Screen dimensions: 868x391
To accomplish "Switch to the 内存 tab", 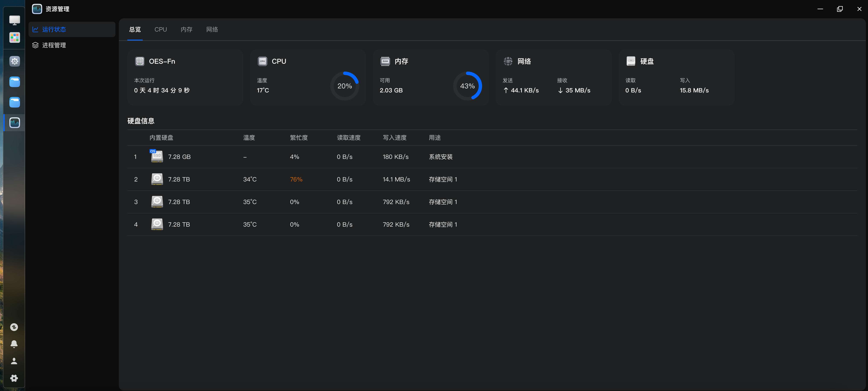I will (186, 29).
